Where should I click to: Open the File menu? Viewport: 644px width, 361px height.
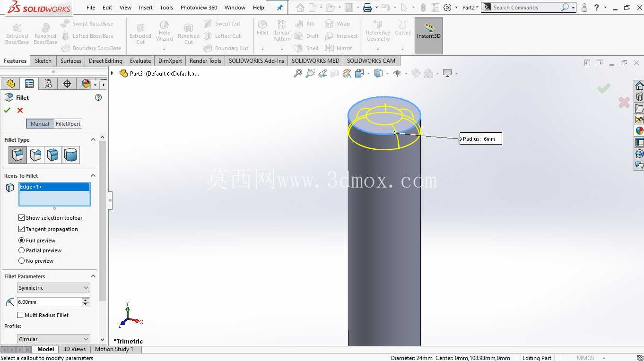coord(91,8)
